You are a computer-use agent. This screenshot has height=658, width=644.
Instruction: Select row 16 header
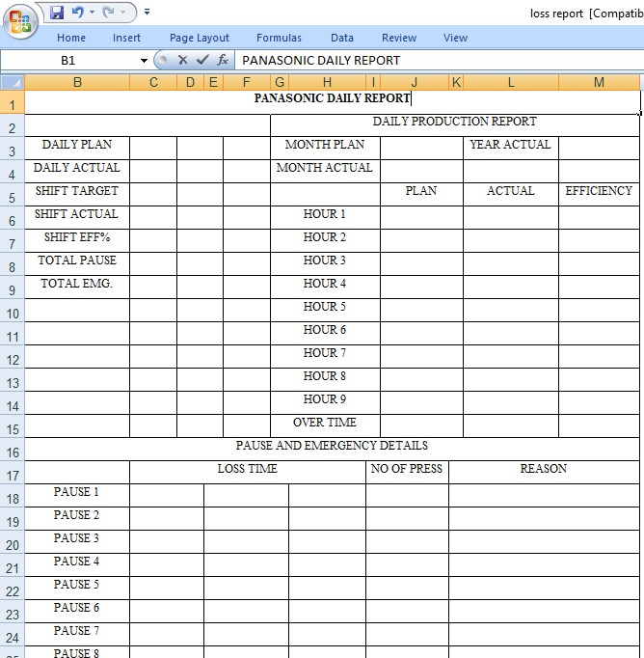coord(13,449)
